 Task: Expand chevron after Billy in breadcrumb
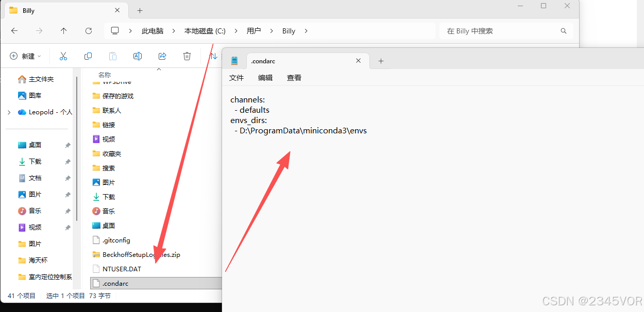306,31
